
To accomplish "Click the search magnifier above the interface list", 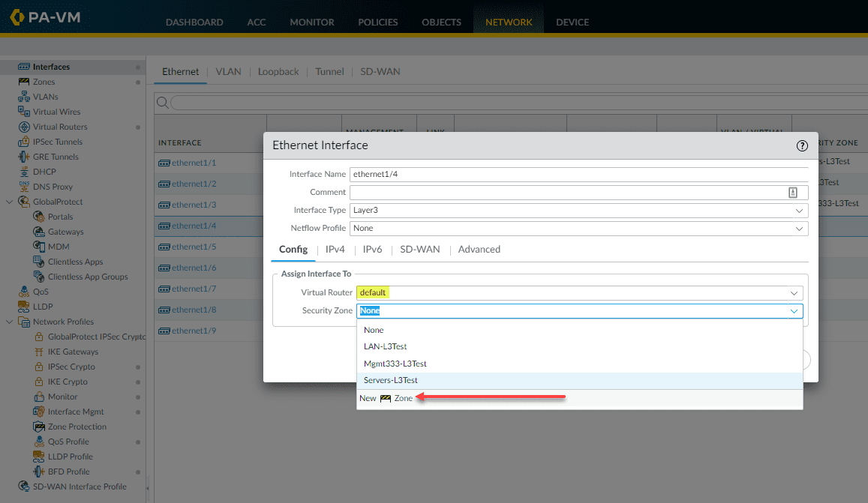I will (161, 101).
